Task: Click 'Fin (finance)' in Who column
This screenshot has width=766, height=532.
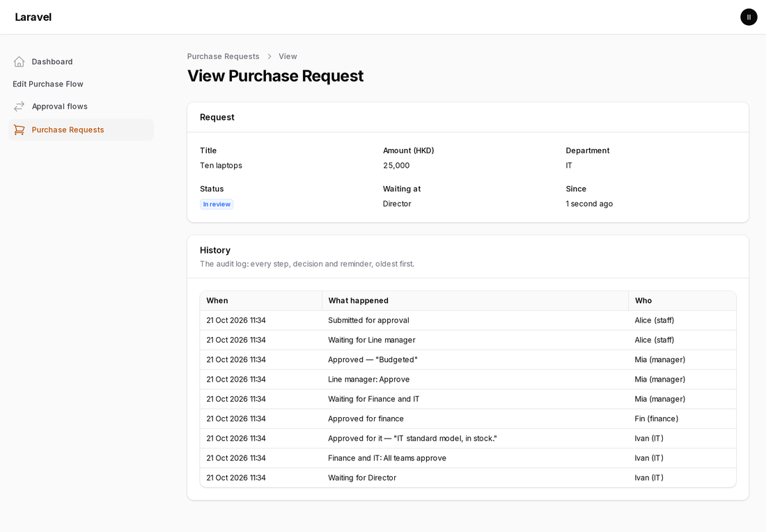Action: coord(656,418)
